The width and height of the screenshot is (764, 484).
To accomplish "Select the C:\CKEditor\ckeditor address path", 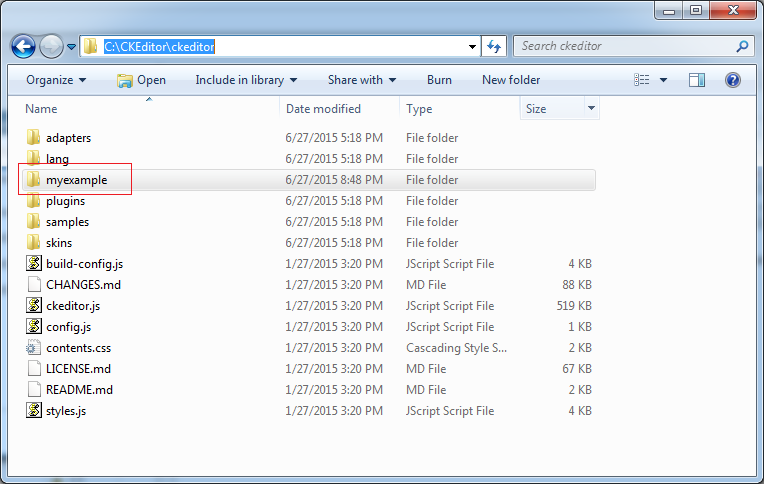I will [x=159, y=46].
